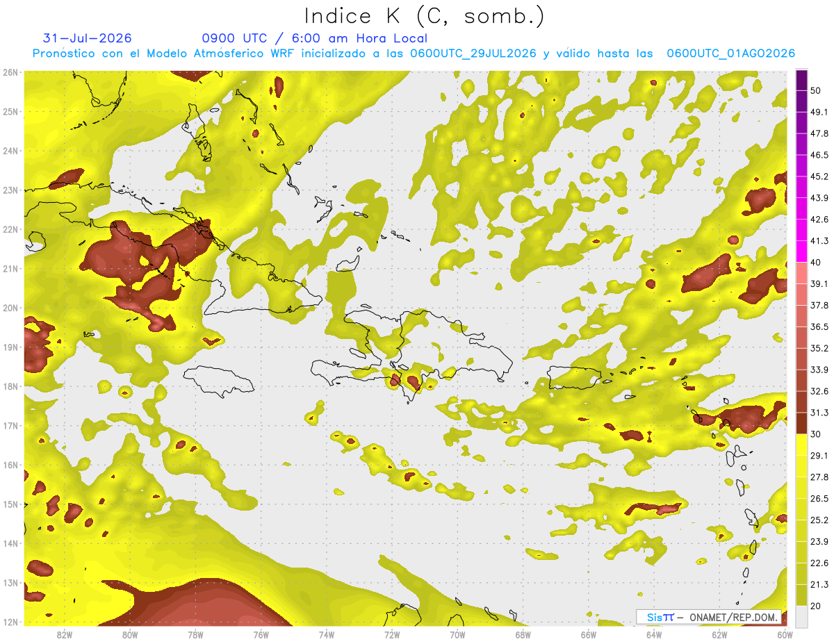This screenshot has height=644, width=834.
Task: Click the '74W' longitude label
Action: pyautogui.click(x=327, y=634)
